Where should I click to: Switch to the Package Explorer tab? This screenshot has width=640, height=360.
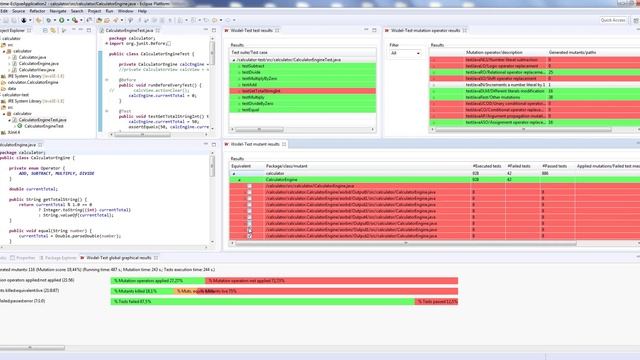pyautogui.click(x=58, y=258)
